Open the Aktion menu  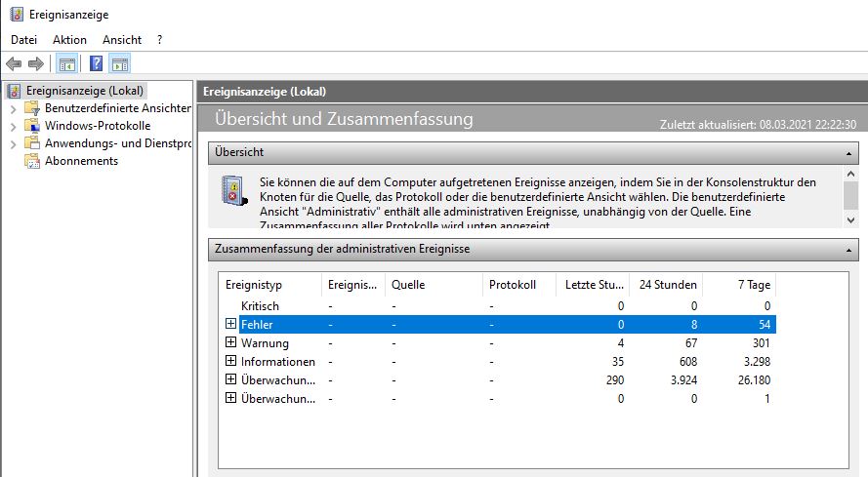pyautogui.click(x=69, y=40)
